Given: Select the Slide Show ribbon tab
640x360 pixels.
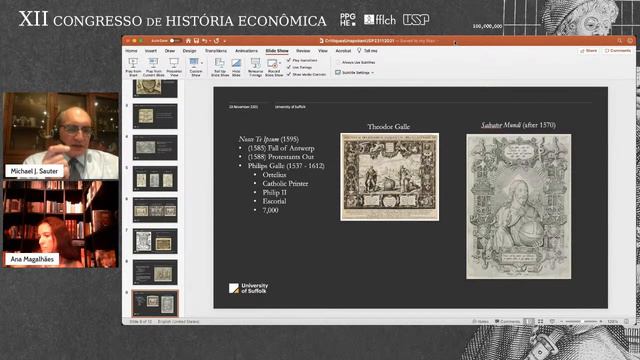Looking at the screenshot, I should pos(277,51).
